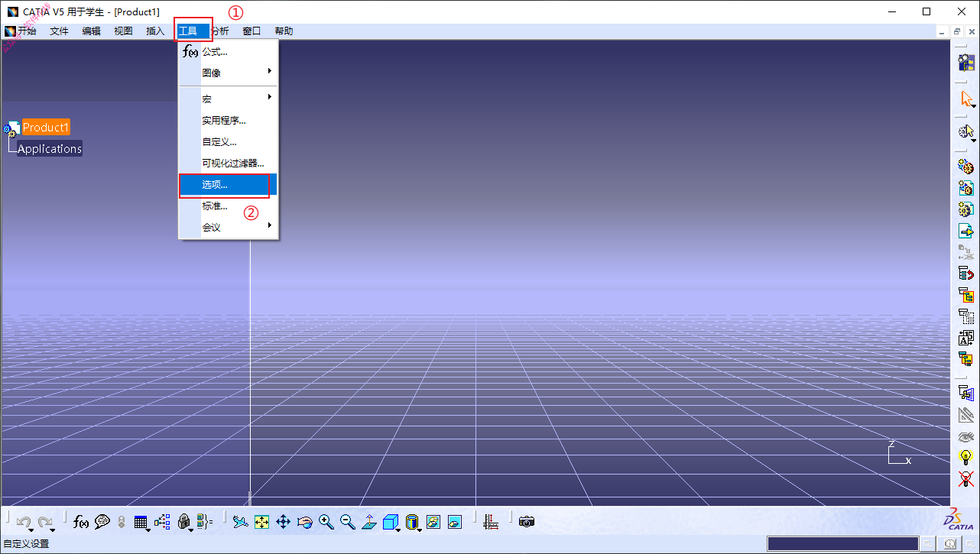Open the Design Table grid icon
The width and height of the screenshot is (980, 554).
click(x=141, y=522)
